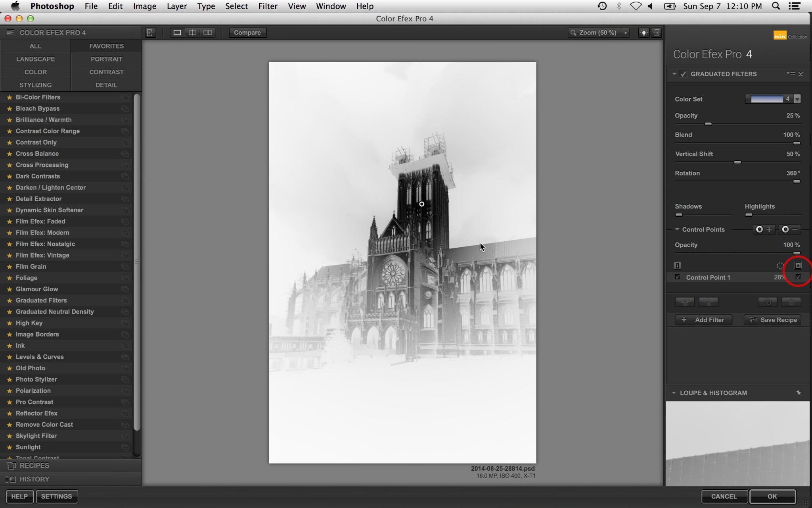Click the zoom magnifier icon

[573, 33]
